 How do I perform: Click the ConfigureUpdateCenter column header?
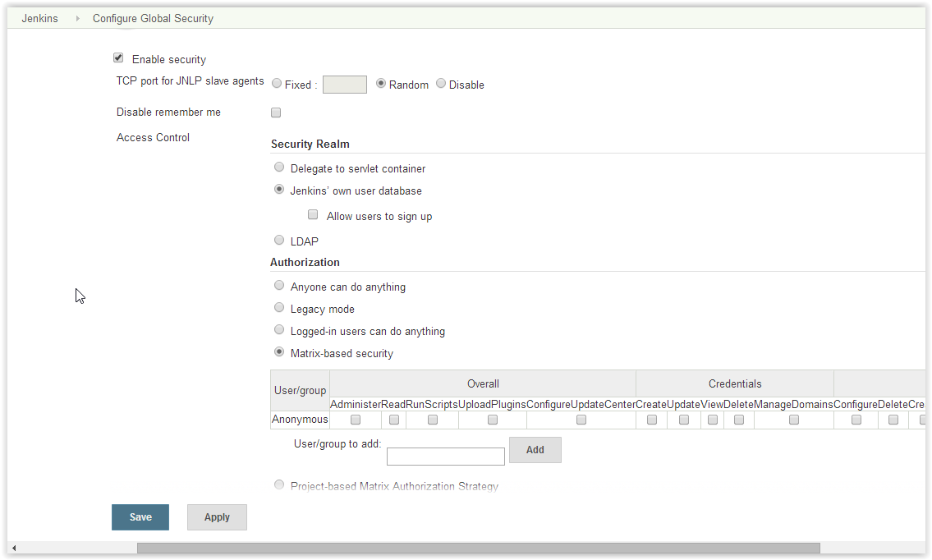coord(581,404)
